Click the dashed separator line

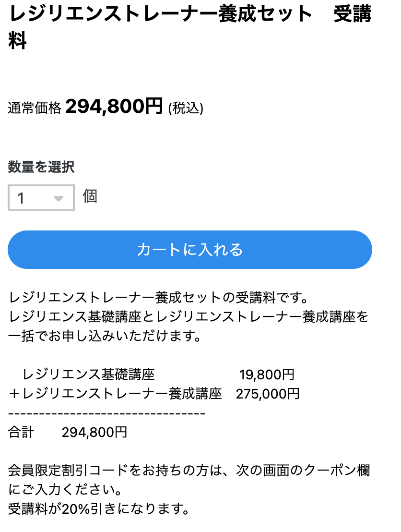[107, 413]
